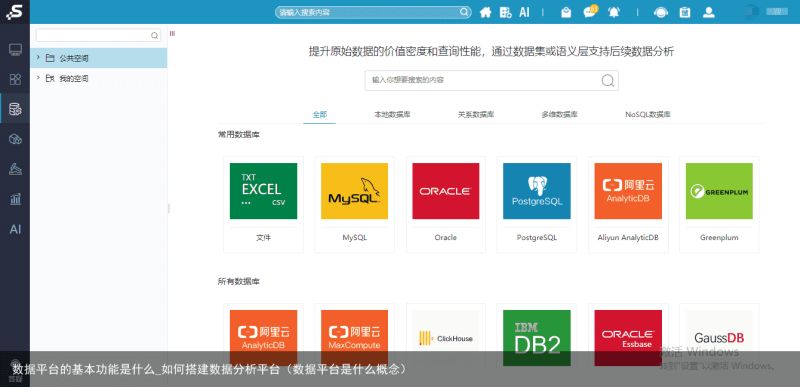This screenshot has width=800, height=387.
Task: Open the user profile icon
Action: pyautogui.click(x=709, y=13)
